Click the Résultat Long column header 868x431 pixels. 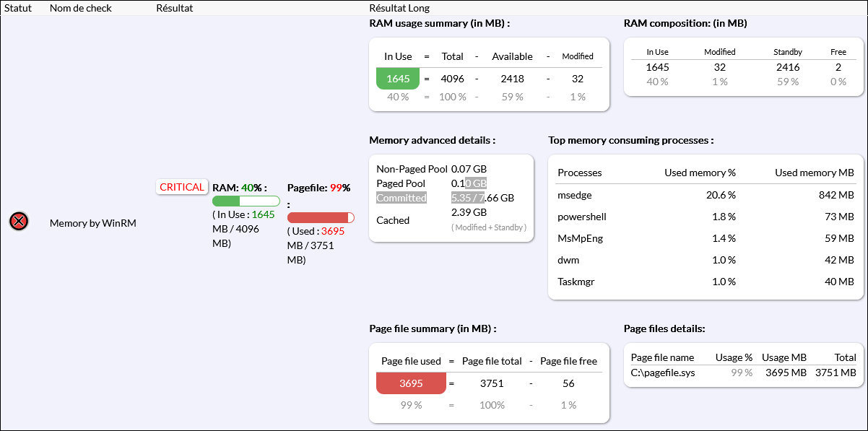399,8
